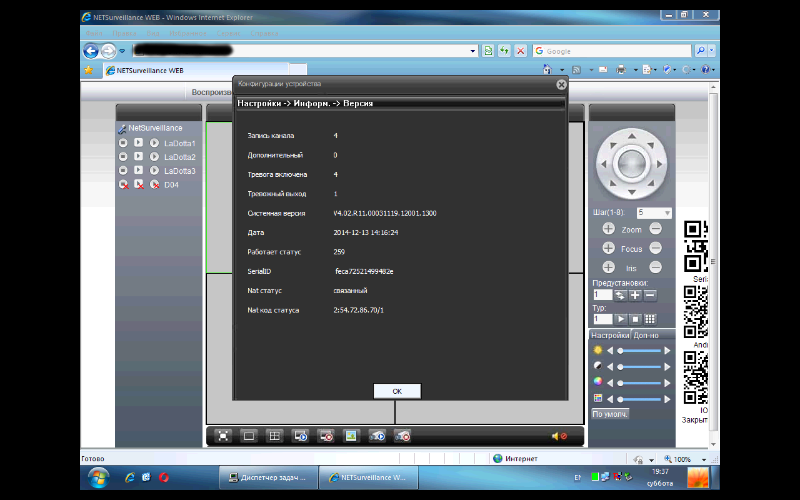Viewport: 800px width, 500px height.
Task: Choose four-window grid layout
Action: (274, 436)
